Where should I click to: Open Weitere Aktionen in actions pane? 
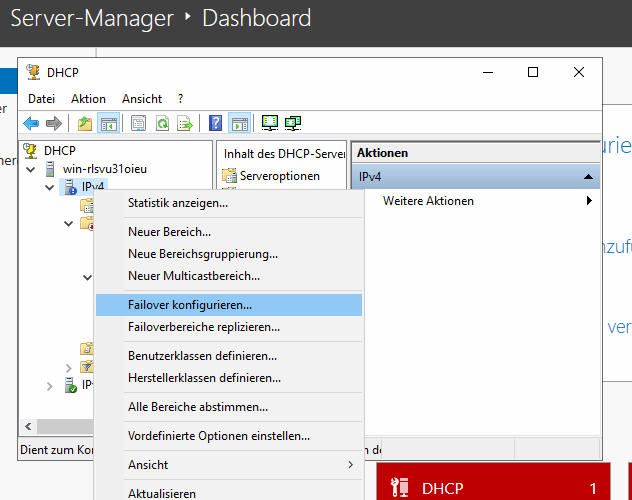point(428,201)
